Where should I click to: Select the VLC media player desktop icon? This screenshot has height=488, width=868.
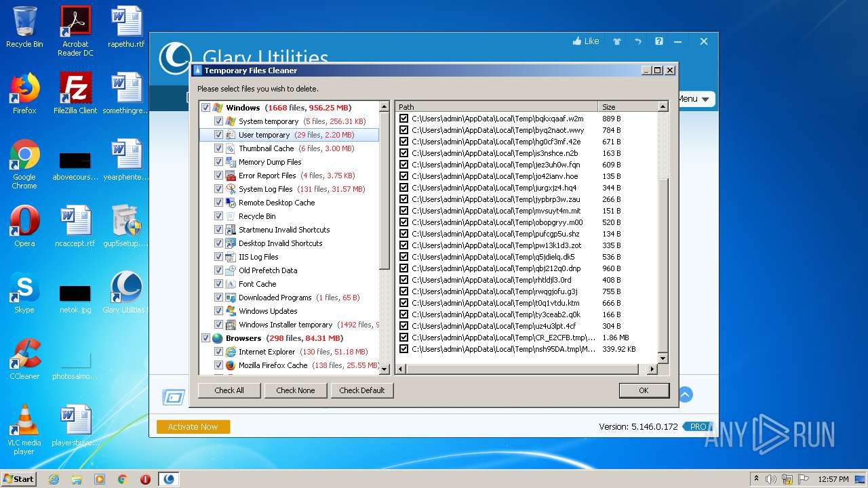point(24,429)
